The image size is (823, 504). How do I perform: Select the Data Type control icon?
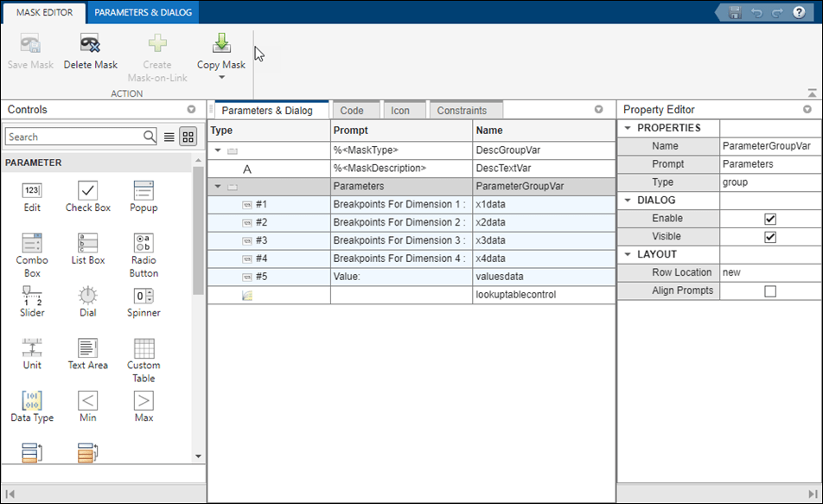(x=32, y=400)
